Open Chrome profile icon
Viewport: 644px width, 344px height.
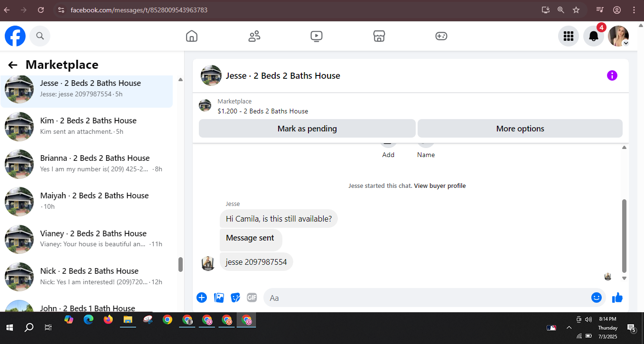(617, 10)
